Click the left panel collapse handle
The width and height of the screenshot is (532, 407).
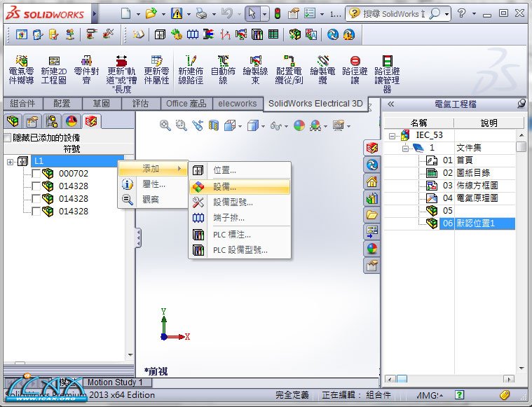[138, 237]
